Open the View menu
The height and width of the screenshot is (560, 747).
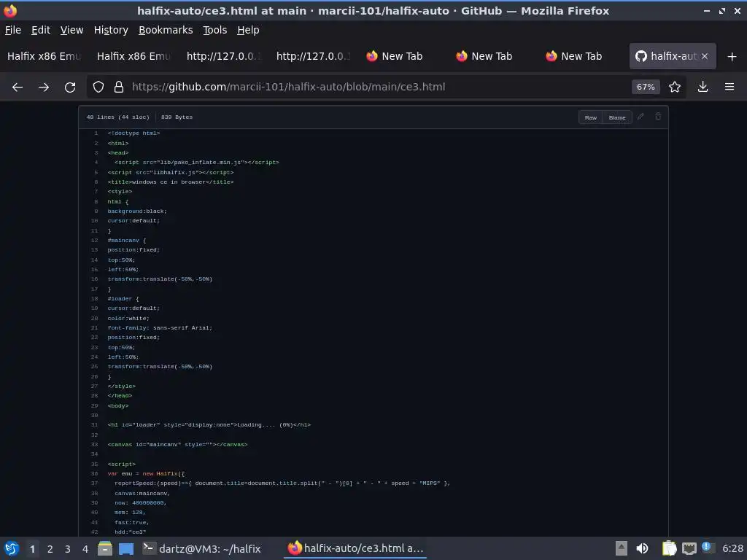[x=71, y=30]
